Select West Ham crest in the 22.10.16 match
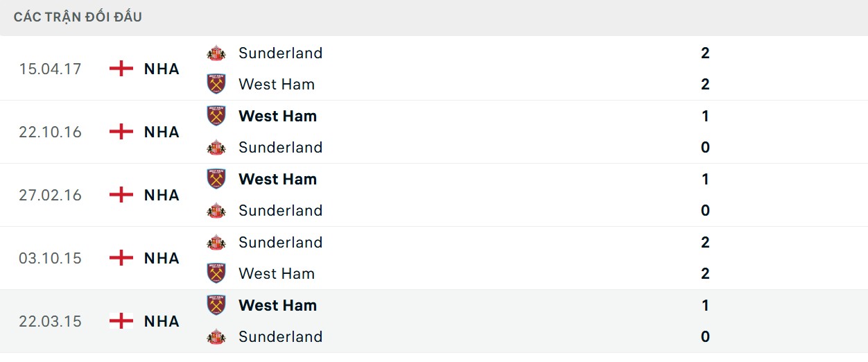 [216, 116]
